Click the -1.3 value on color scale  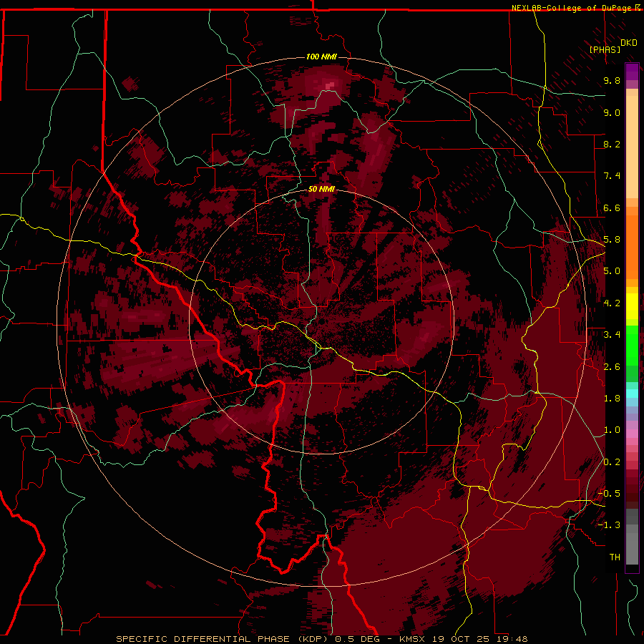coord(610,525)
